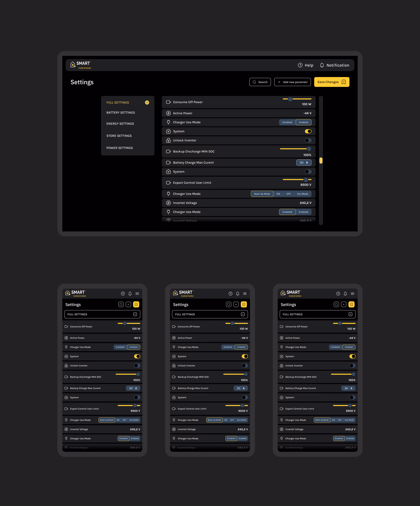Click the SMART Control Center logo

tap(81, 65)
